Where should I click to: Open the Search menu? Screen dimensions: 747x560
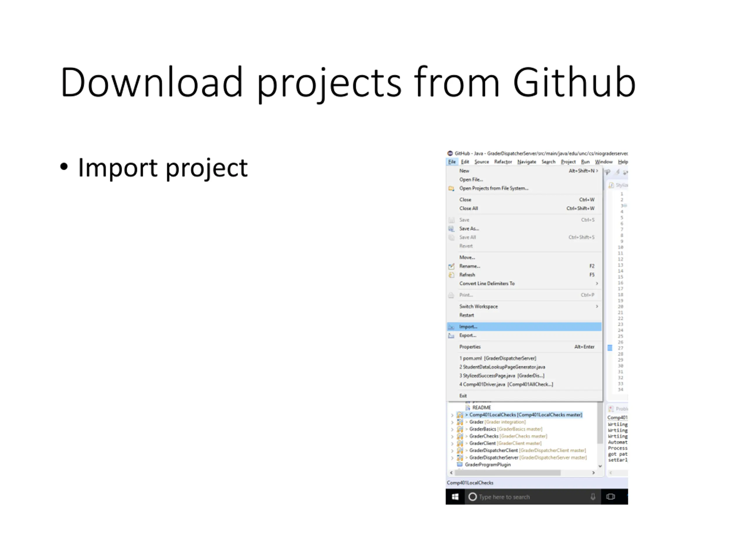click(548, 162)
